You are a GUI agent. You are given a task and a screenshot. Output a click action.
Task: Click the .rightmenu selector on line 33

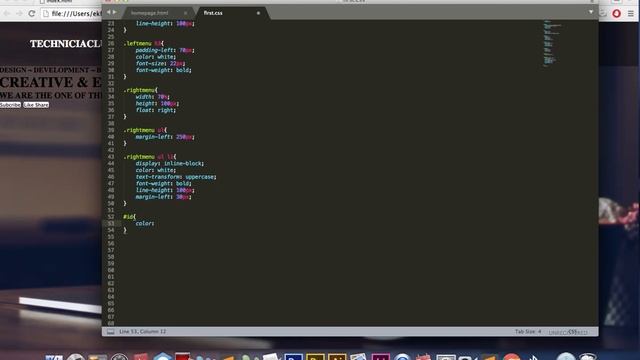(x=139, y=90)
